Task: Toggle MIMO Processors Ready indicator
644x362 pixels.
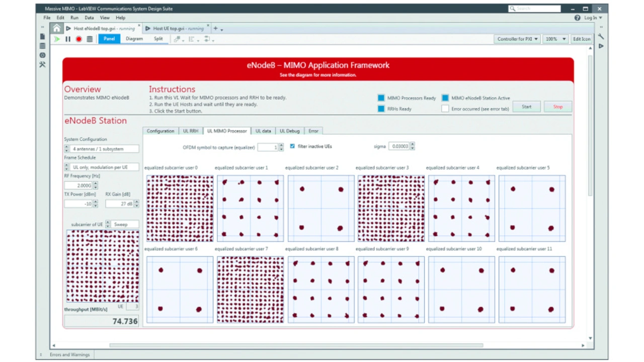Action: 381,98
